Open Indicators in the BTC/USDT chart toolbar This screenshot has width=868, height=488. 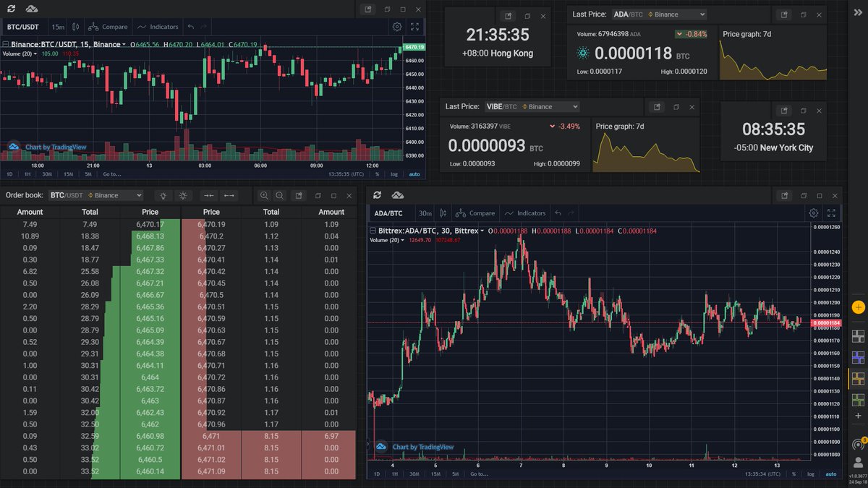click(158, 27)
